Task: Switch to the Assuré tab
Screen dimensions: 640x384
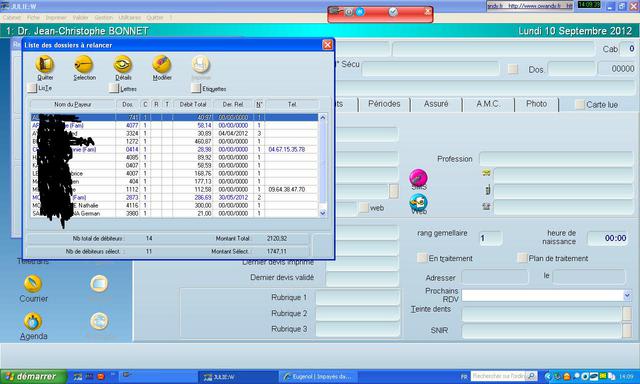Action: tap(436, 104)
